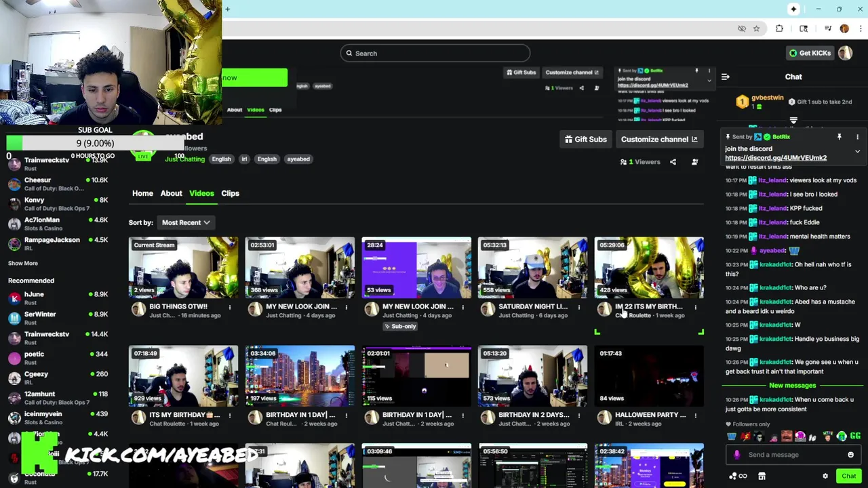Click the Search input field
The height and width of the screenshot is (488, 868).
(x=435, y=54)
